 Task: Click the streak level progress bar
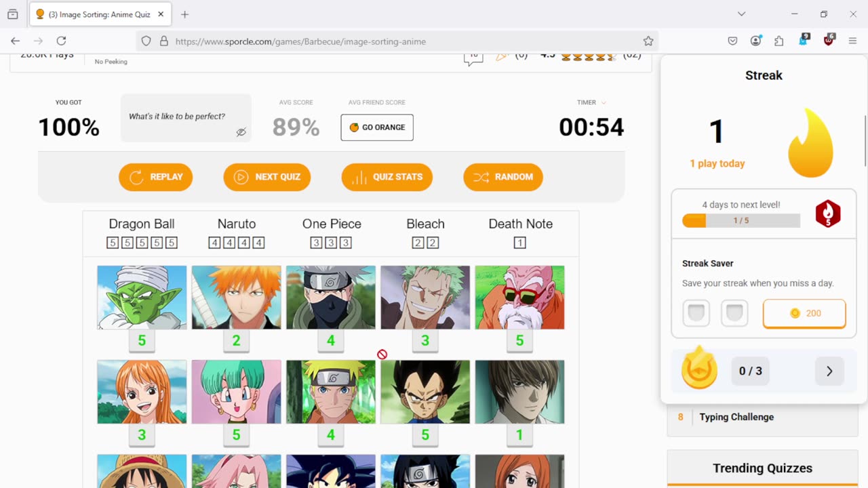(741, 220)
